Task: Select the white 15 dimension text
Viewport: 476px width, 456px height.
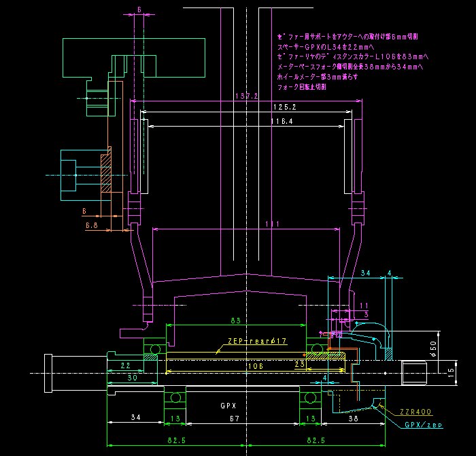Action: 451,373
